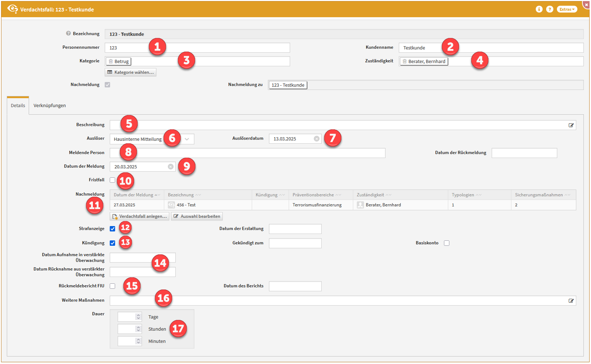The width and height of the screenshot is (591, 364).
Task: Increase the Tage duration stepper
Action: point(138,315)
